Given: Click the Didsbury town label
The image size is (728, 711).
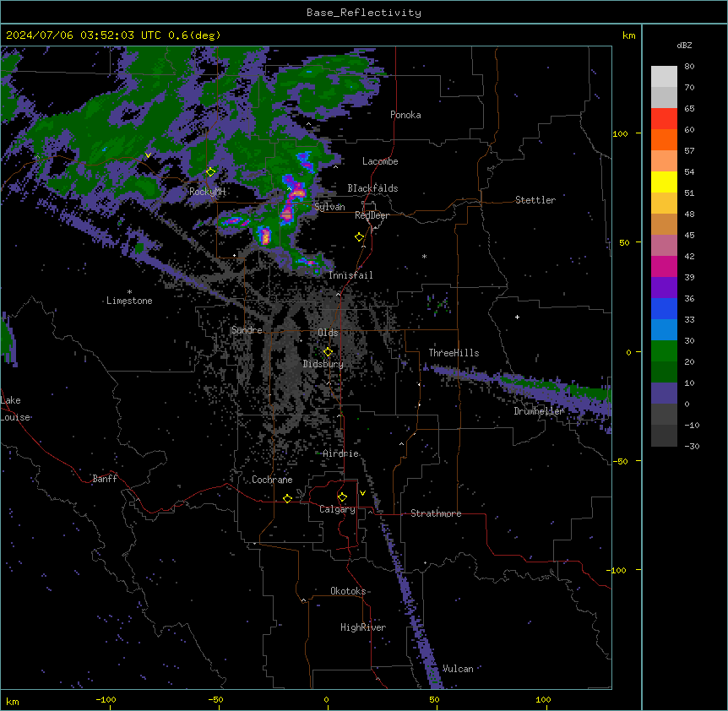Looking at the screenshot, I should (323, 364).
